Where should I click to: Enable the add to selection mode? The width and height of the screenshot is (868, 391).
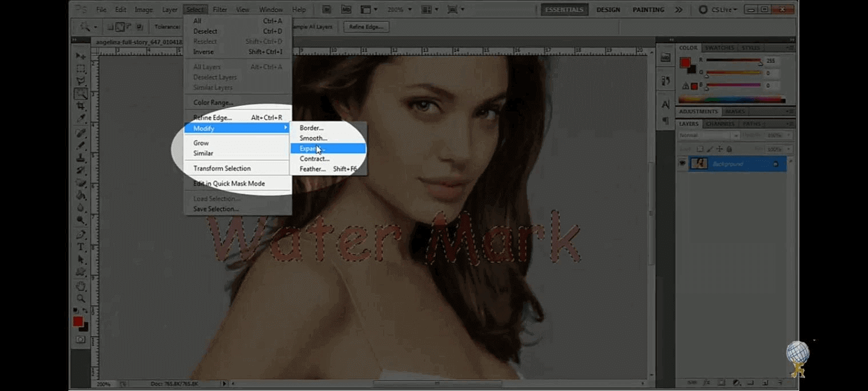(120, 27)
